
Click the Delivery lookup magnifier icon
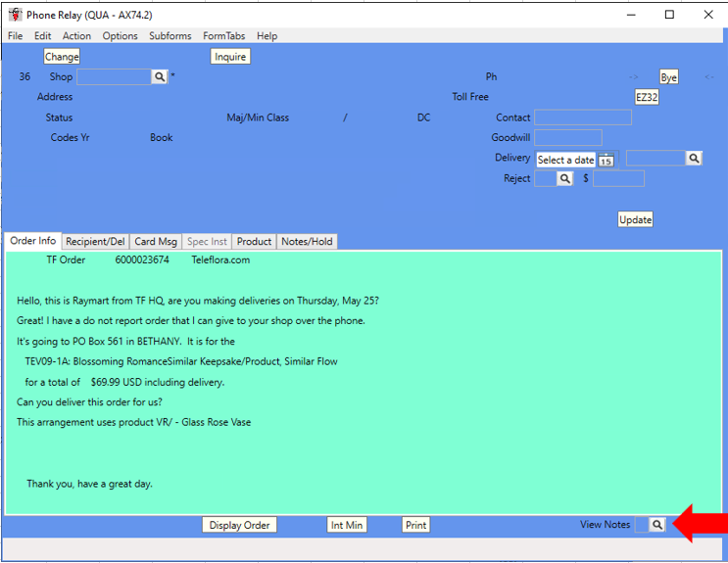(x=694, y=159)
